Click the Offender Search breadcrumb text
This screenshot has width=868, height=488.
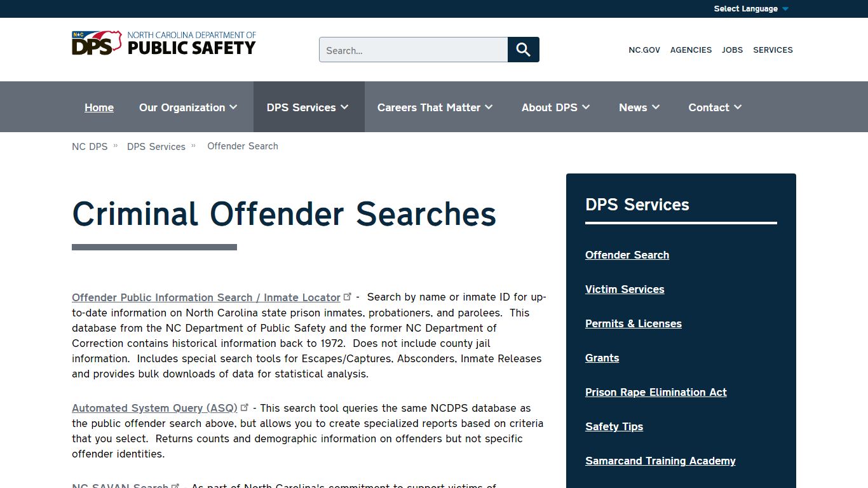coord(243,146)
